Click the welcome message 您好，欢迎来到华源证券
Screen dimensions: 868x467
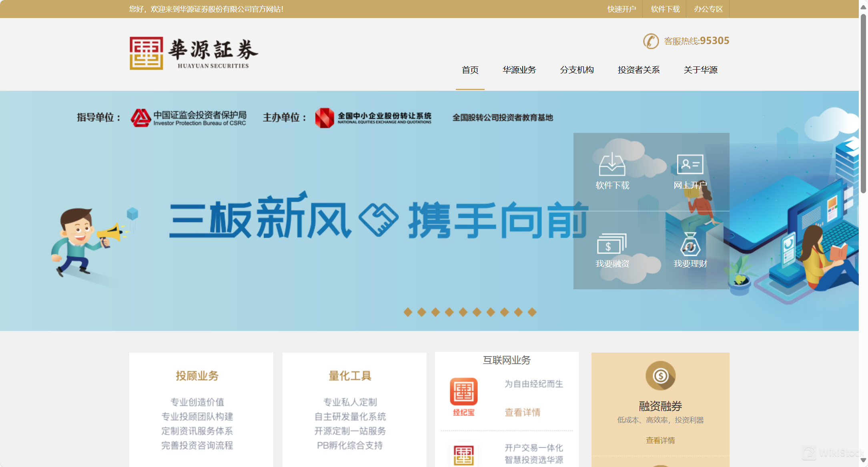[x=206, y=9]
